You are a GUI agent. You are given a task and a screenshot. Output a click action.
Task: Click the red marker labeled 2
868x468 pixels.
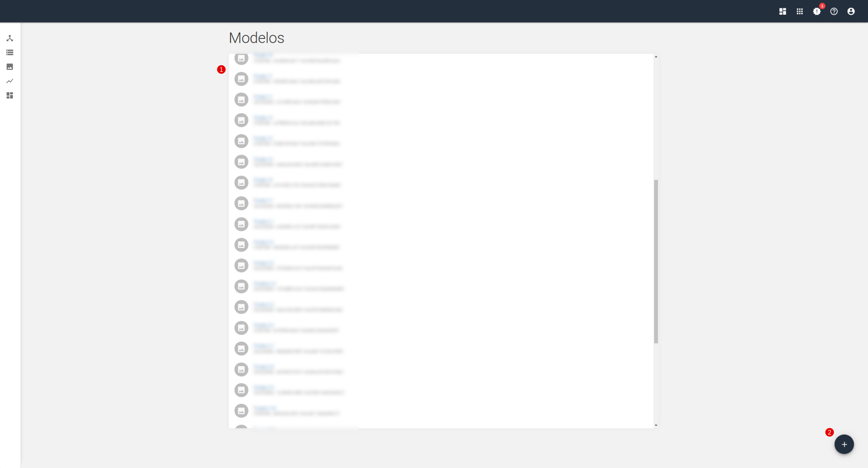[x=830, y=432]
